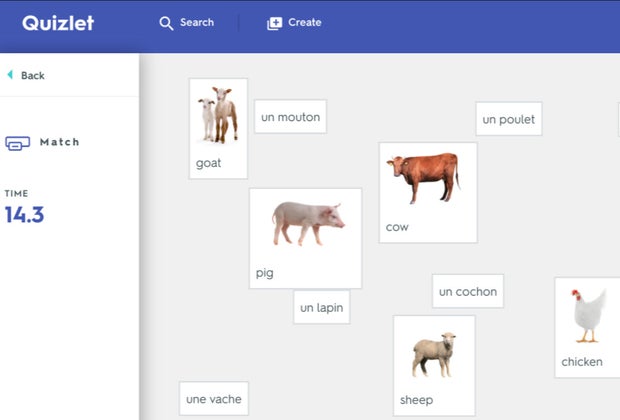This screenshot has height=420, width=620.
Task: Pick the 'un cochon' word tile
Action: tap(467, 292)
